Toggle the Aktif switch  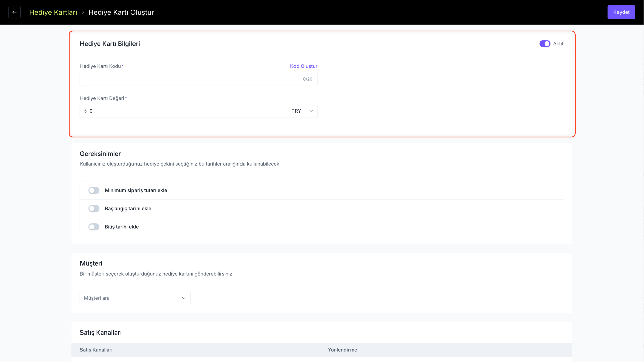[x=545, y=44]
